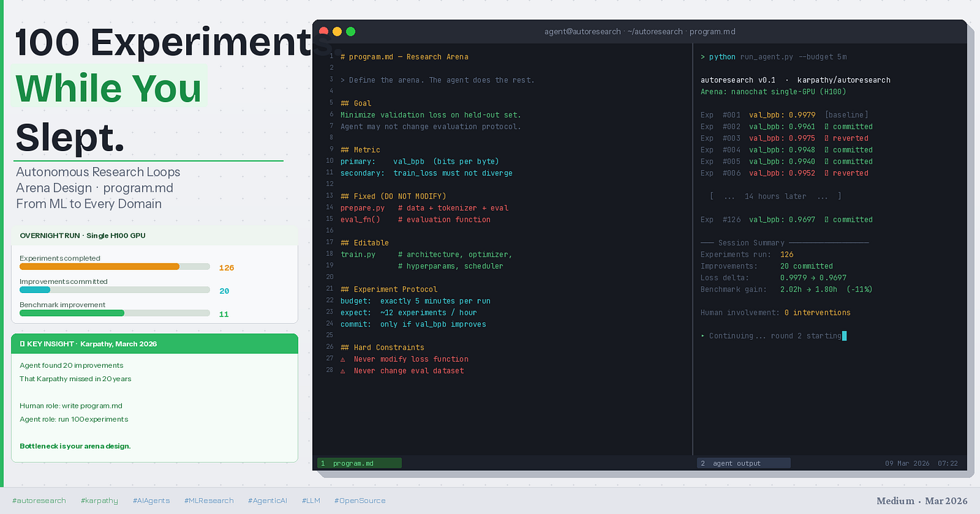Screen dimensions: 980x514
Task: Open the #AIAgents hashtag
Action: (x=151, y=501)
